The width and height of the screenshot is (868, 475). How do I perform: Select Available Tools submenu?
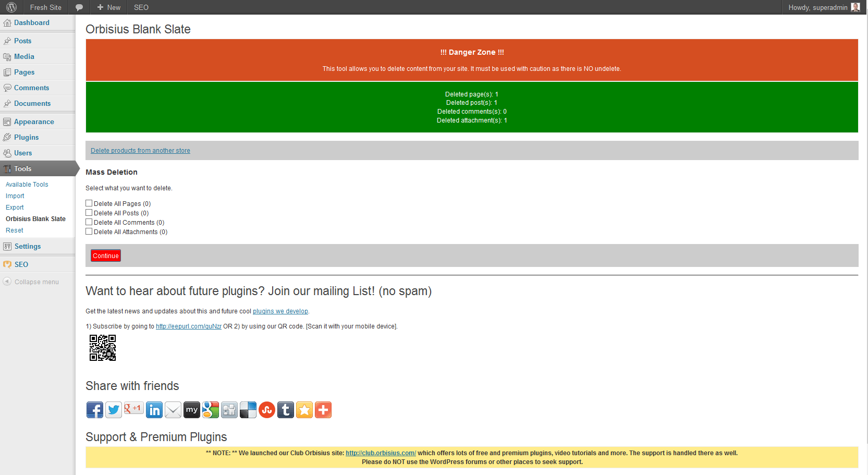pyautogui.click(x=27, y=185)
